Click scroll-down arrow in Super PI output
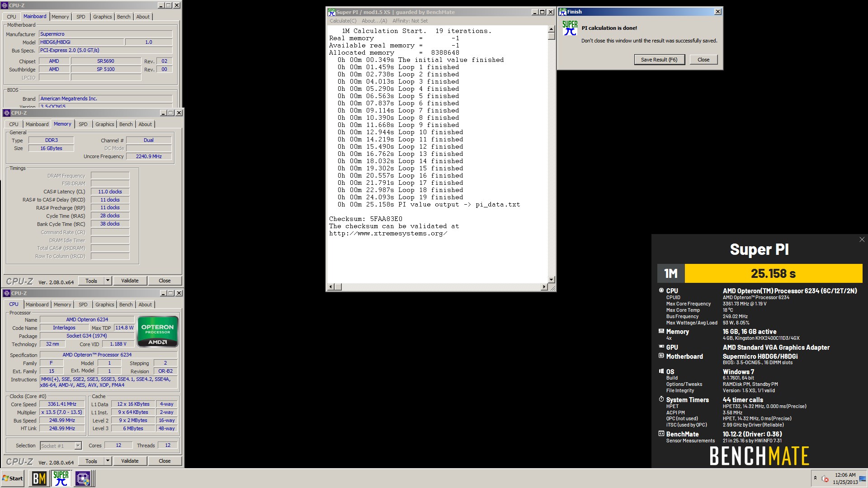The width and height of the screenshot is (868, 488). pyautogui.click(x=551, y=280)
